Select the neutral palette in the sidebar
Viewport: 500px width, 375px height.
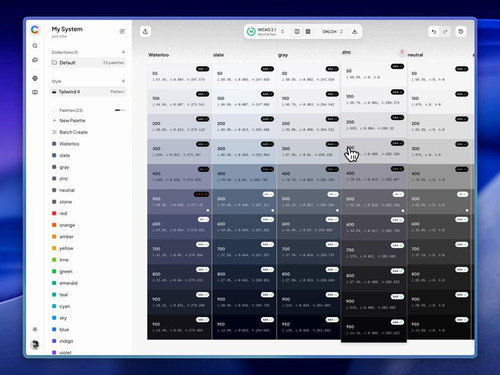point(67,190)
